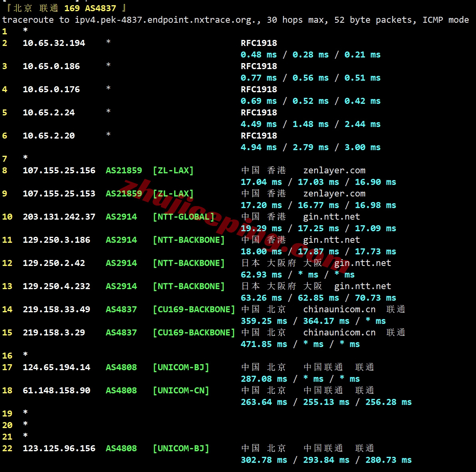Click the [UNICOM-CN] tag
Screen dimensions: 476x472
point(181,391)
